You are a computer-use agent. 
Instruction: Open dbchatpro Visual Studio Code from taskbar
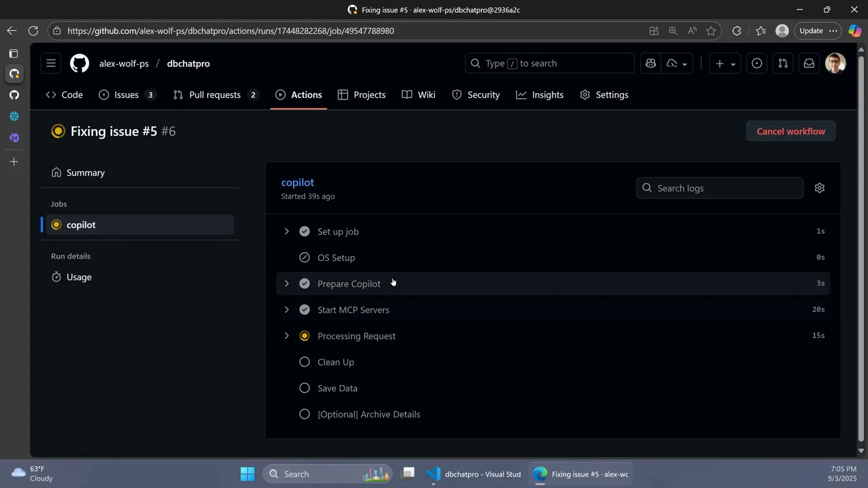(473, 474)
